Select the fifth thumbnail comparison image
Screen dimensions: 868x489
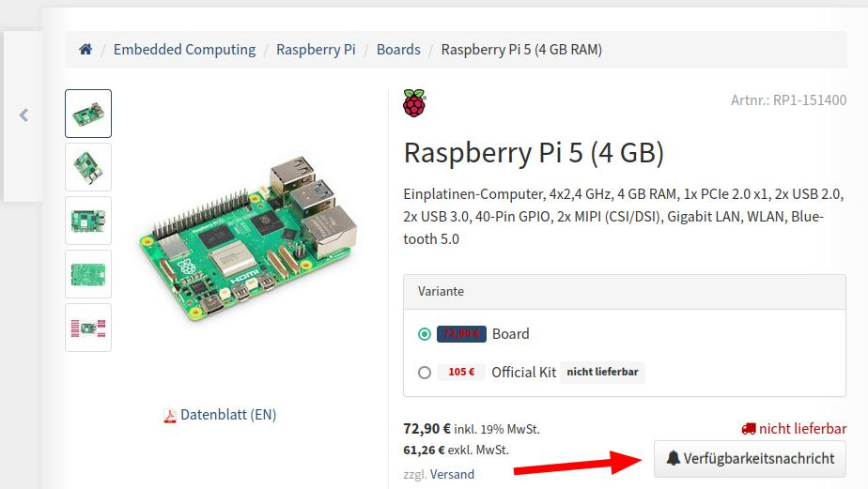point(88,328)
